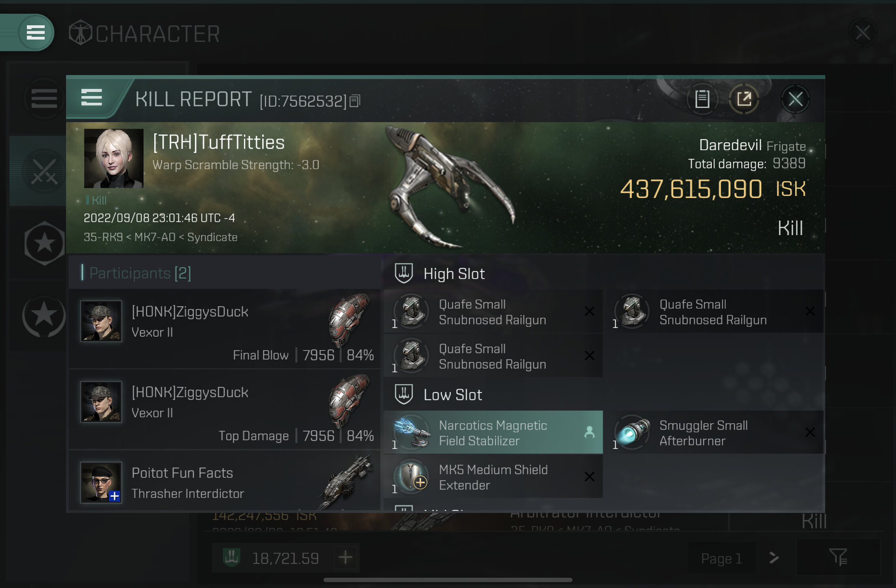Open the ZiggysDuck Final Blow participant entry
The width and height of the screenshot is (896, 588).
click(225, 329)
